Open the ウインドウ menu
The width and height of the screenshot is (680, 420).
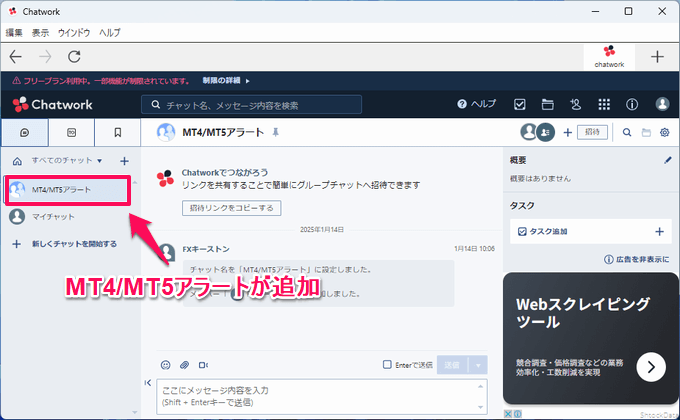[x=74, y=33]
